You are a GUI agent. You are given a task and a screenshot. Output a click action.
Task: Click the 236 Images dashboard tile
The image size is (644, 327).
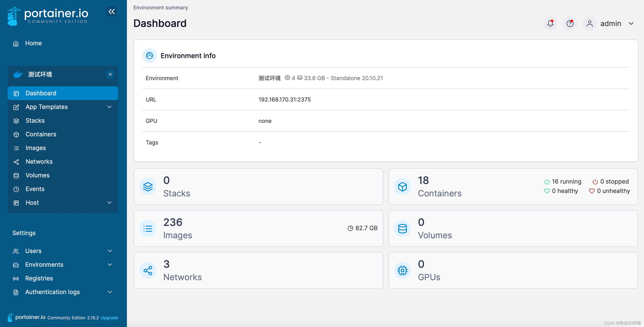(x=258, y=228)
